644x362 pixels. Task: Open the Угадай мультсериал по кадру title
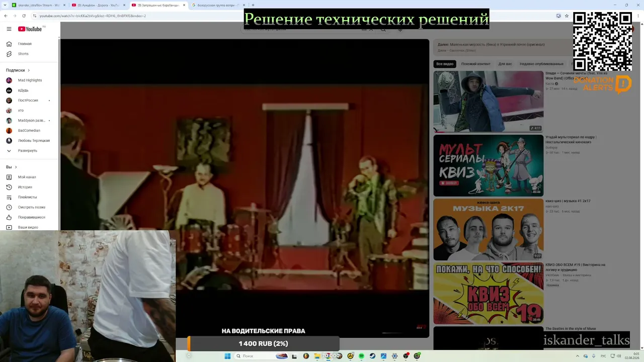coord(571,139)
